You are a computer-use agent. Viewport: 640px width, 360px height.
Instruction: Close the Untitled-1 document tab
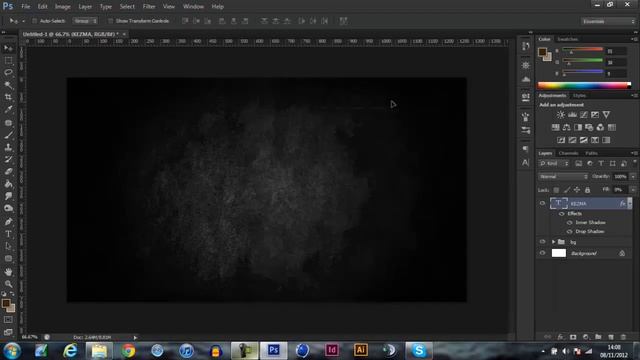coord(124,34)
